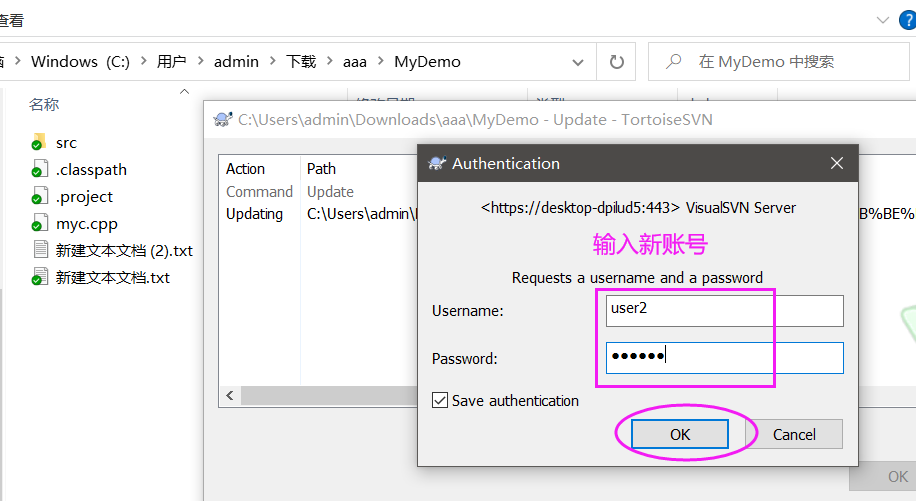
Task: Select 新建文本文档.txt file icon
Action: tap(39, 276)
